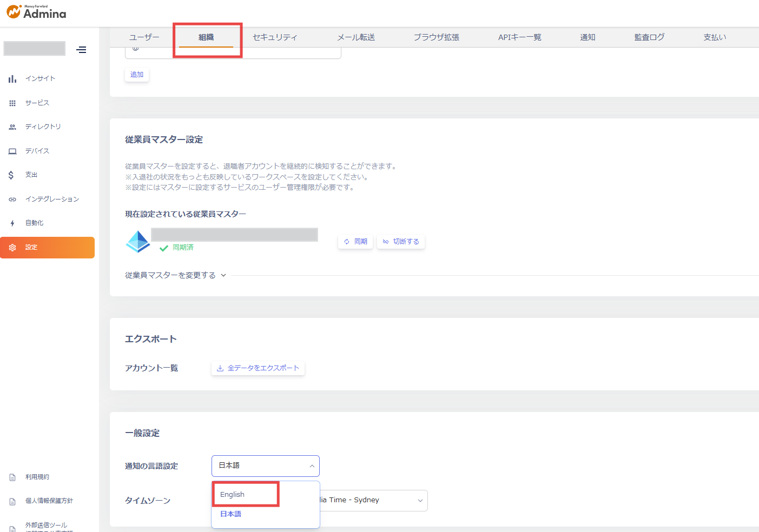Click the domain input field above 追加
759x532 pixels.
[x=233, y=52]
